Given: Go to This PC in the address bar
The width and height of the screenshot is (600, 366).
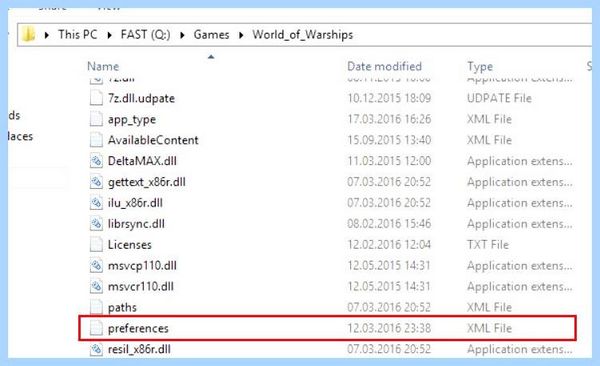Looking at the screenshot, I should pyautogui.click(x=78, y=35).
